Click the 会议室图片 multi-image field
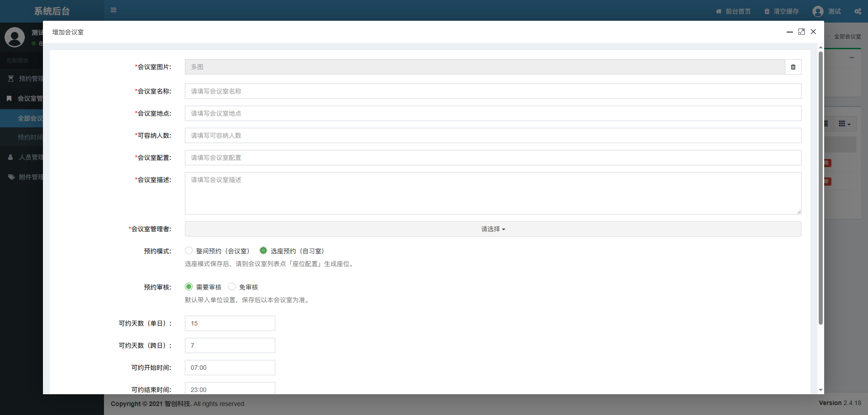 pyautogui.click(x=485, y=67)
